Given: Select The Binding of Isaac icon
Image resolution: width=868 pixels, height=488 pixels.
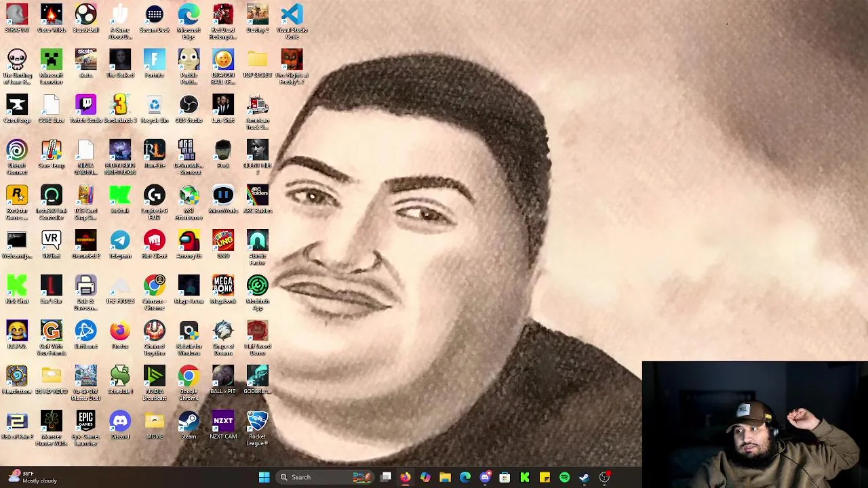Looking at the screenshot, I should click(17, 67).
